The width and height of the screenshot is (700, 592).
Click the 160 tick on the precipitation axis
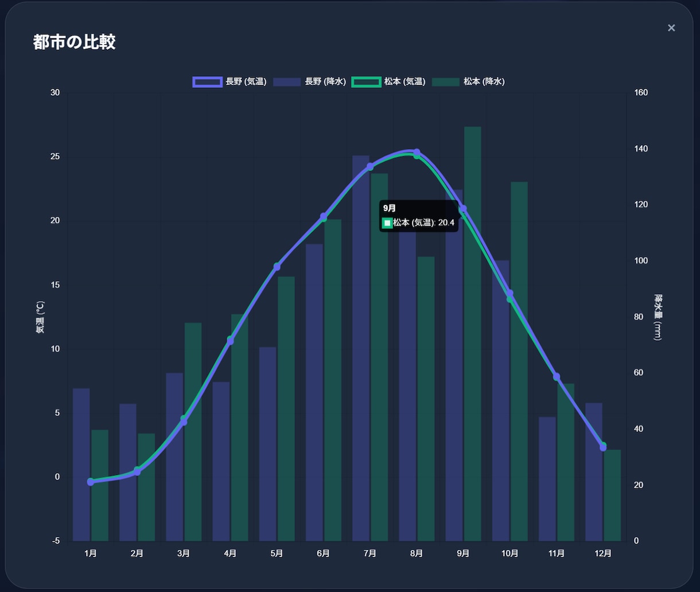pos(641,93)
